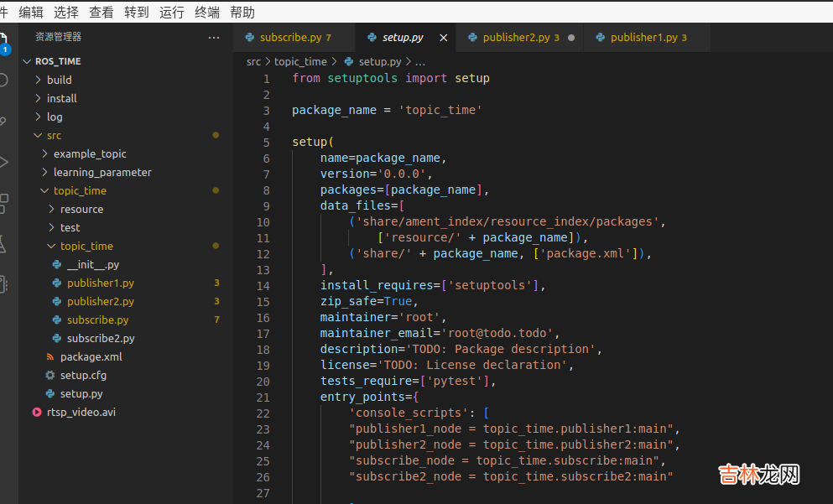Open the Testing flask view
833x504 pixels.
3,244
